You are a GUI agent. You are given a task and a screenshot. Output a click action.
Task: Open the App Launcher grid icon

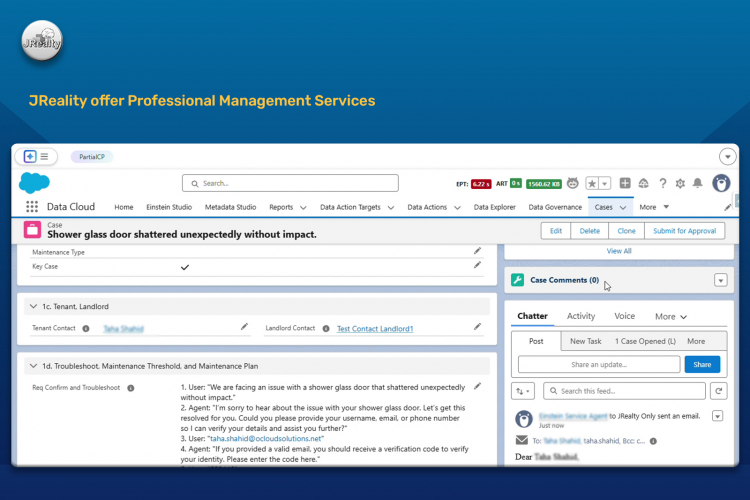(x=32, y=207)
